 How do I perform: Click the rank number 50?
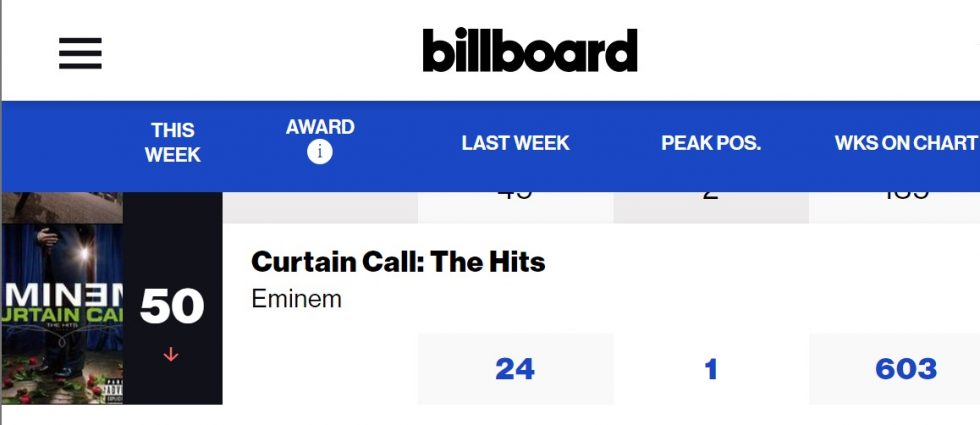coord(172,306)
